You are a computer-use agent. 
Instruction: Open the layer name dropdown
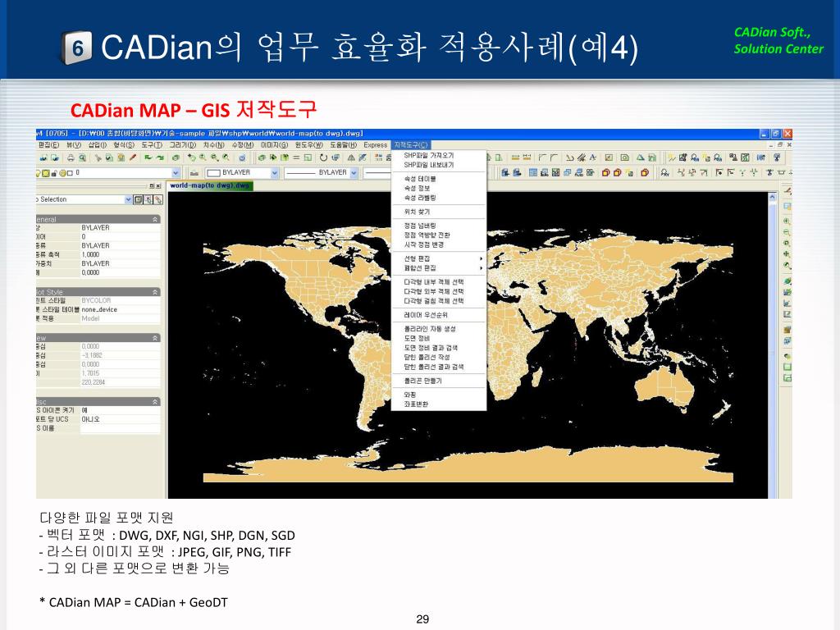click(176, 173)
